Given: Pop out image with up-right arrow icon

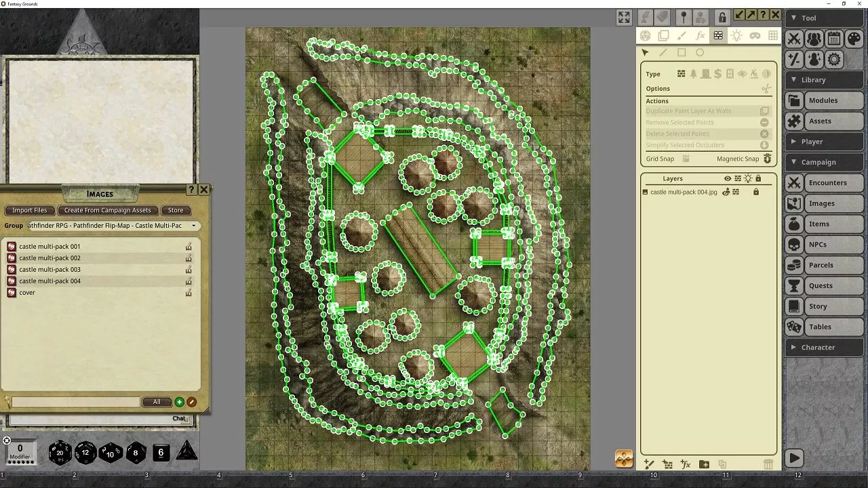Looking at the screenshot, I should tap(751, 15).
